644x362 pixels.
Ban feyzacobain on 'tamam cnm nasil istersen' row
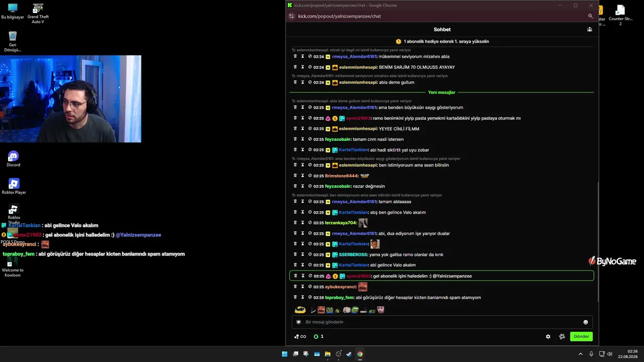[x=310, y=139]
